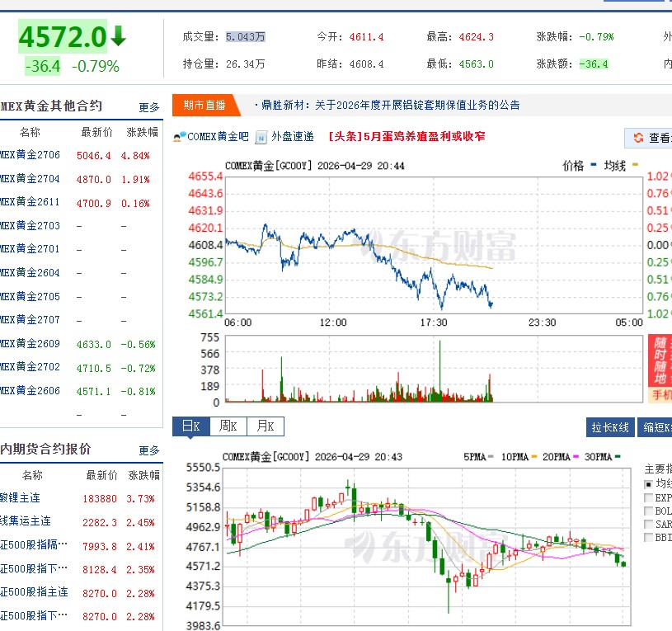
Task: Click the red 随时随地 mobile app banner
Action: click(x=660, y=359)
